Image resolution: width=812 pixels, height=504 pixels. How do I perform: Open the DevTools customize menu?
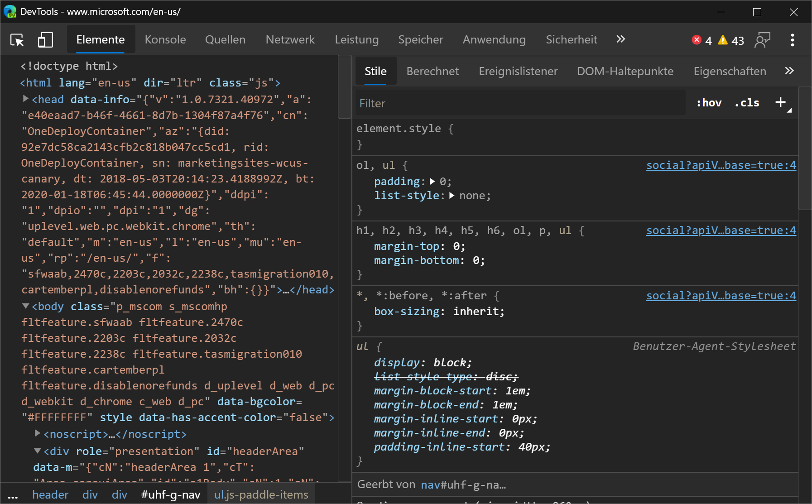(x=793, y=40)
